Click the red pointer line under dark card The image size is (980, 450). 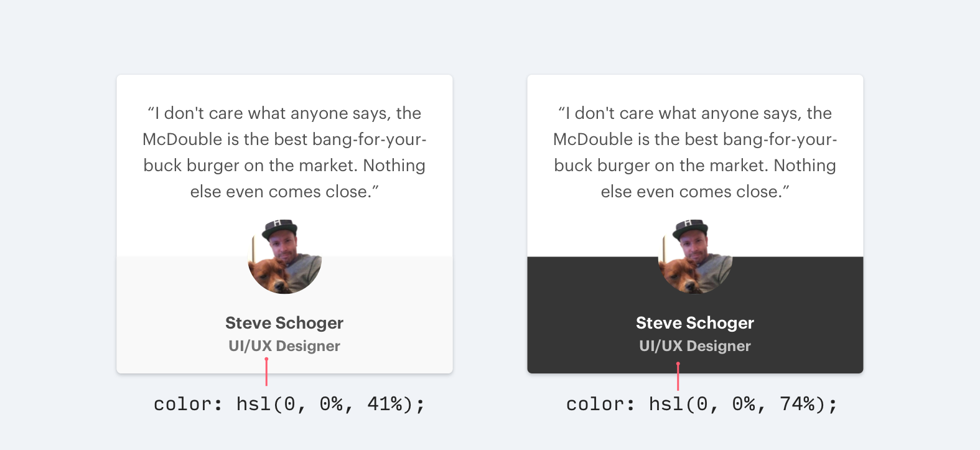(678, 377)
